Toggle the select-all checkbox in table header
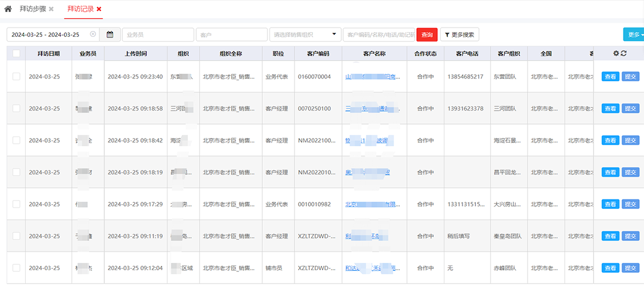 [x=16, y=53]
